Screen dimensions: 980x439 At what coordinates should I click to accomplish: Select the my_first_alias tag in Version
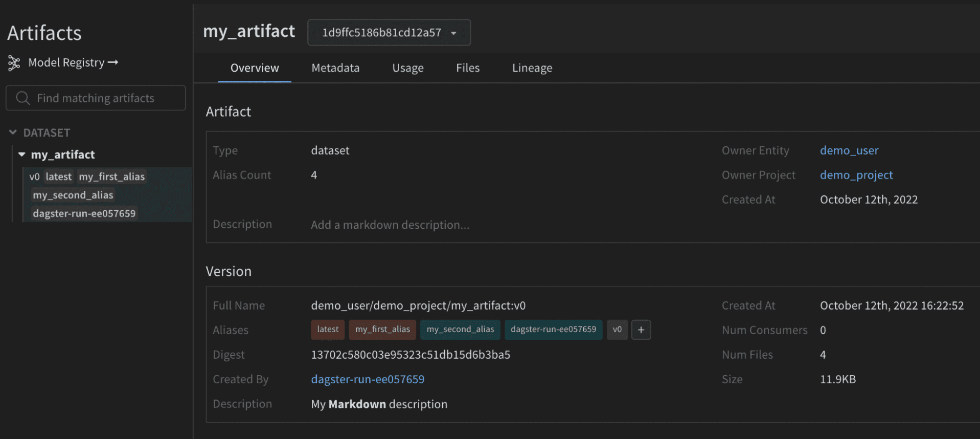coord(382,330)
